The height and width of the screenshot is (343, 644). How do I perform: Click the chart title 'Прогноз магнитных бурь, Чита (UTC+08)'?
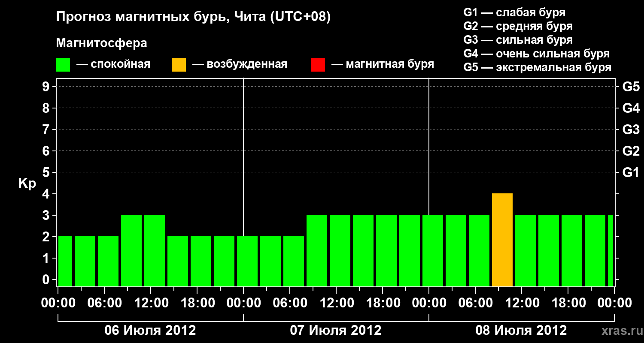pyautogui.click(x=194, y=17)
